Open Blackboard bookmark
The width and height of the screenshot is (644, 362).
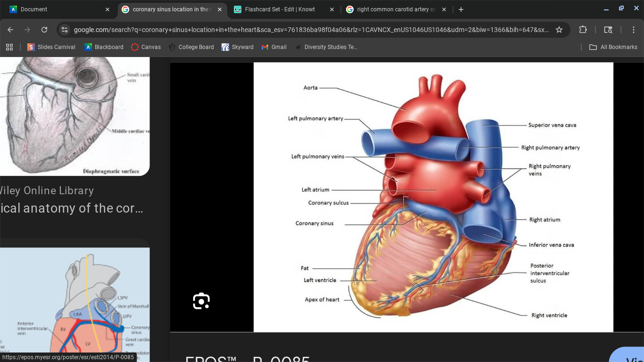[104, 47]
